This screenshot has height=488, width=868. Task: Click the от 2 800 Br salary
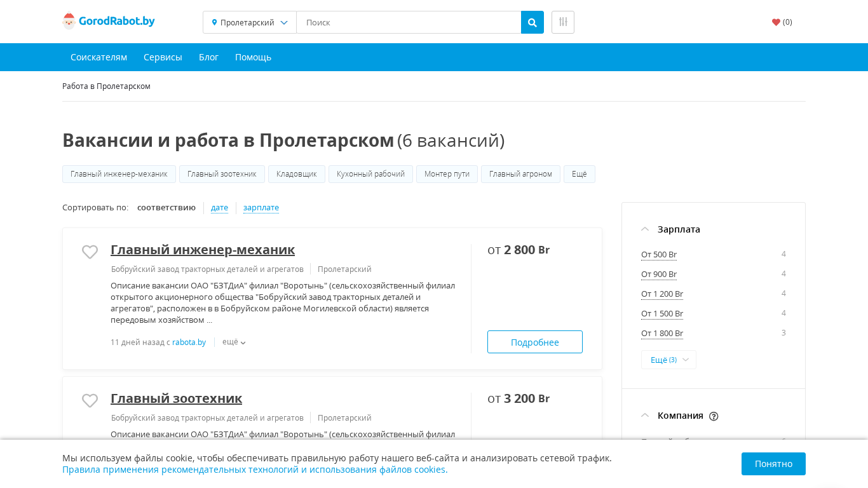(x=519, y=250)
